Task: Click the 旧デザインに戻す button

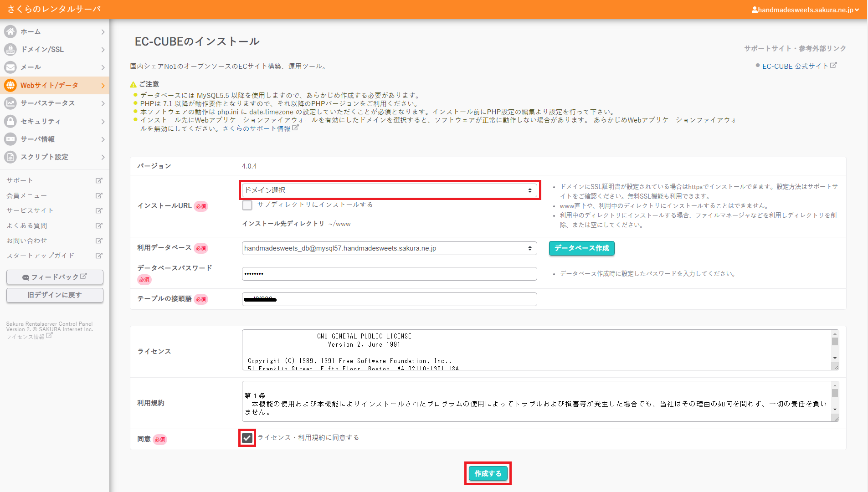Action: (x=55, y=295)
